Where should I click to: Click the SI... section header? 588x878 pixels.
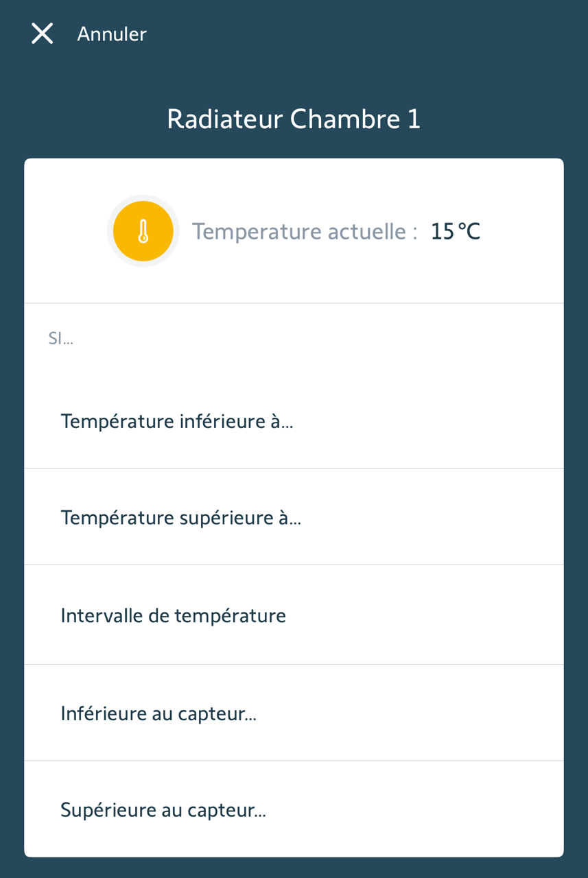tap(60, 339)
